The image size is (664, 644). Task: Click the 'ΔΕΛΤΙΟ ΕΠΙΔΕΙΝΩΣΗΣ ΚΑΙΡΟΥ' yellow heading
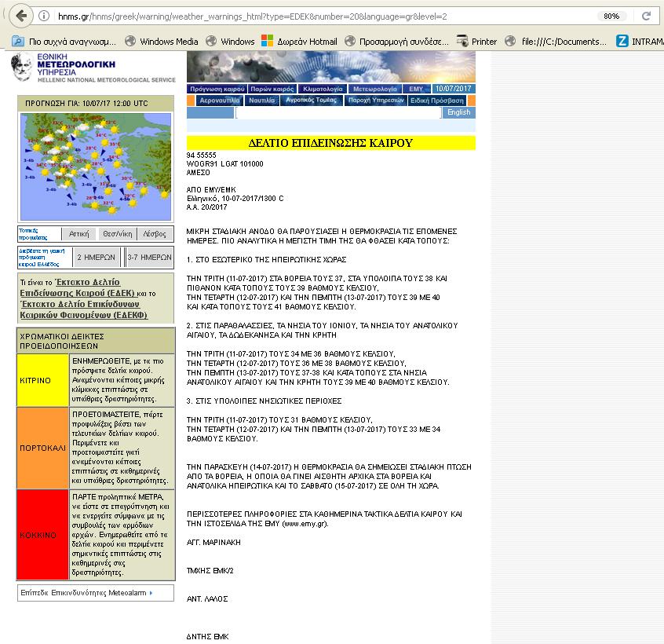(x=330, y=143)
